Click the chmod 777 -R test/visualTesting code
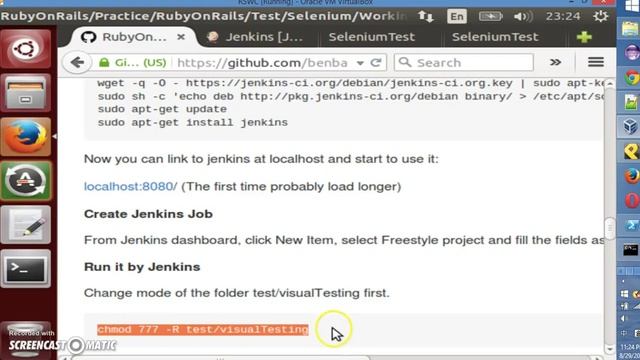The height and width of the screenshot is (360, 640). tap(203, 329)
